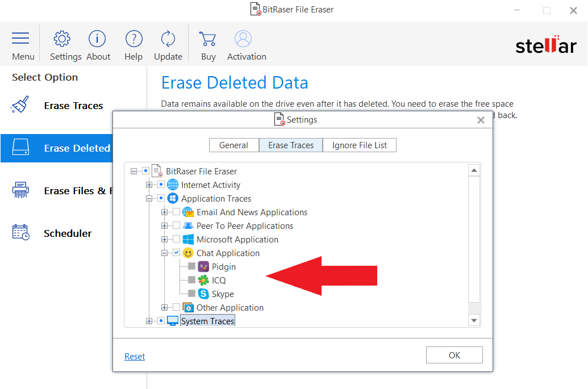Click the Buy shopping cart icon
Image resolution: width=588 pixels, height=389 pixels.
click(208, 39)
